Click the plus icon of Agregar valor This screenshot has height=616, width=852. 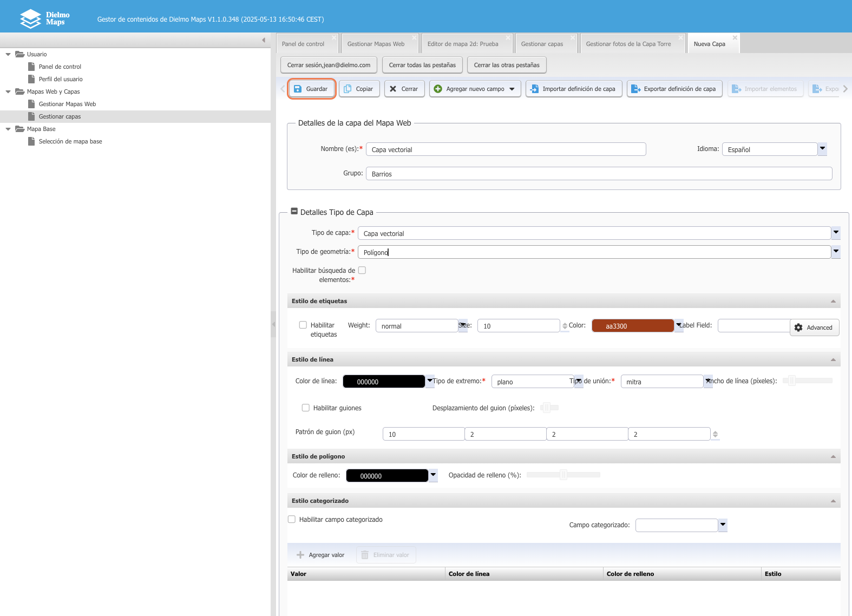point(300,555)
